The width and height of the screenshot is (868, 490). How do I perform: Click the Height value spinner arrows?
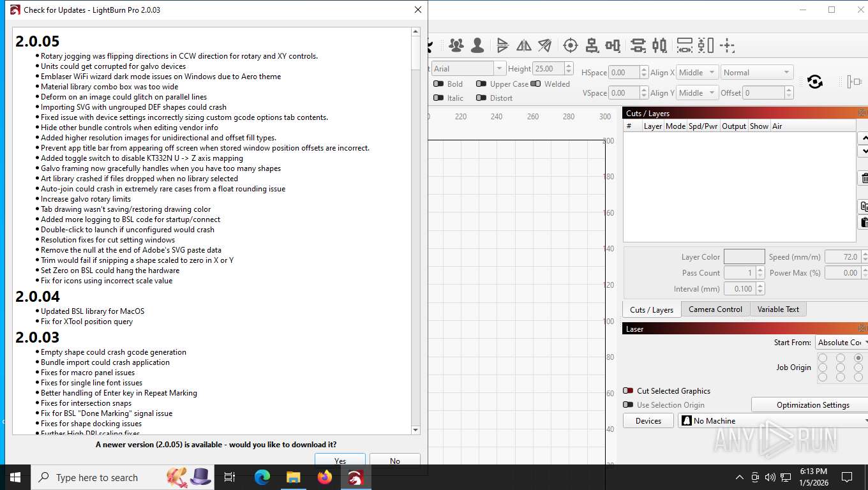coord(569,68)
